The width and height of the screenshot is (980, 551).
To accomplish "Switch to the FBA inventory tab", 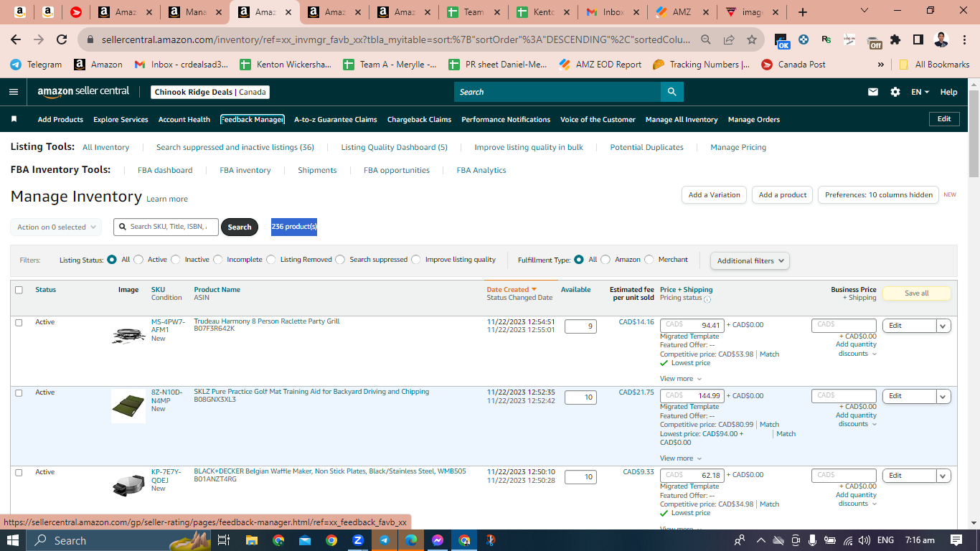I will [x=245, y=170].
